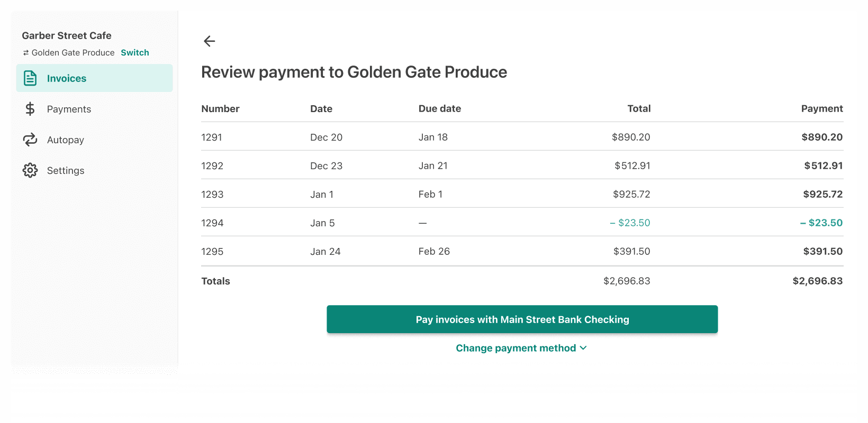Viewport: 868px width, 423px height.
Task: Click the chevron after Change payment method
Action: [583, 348]
